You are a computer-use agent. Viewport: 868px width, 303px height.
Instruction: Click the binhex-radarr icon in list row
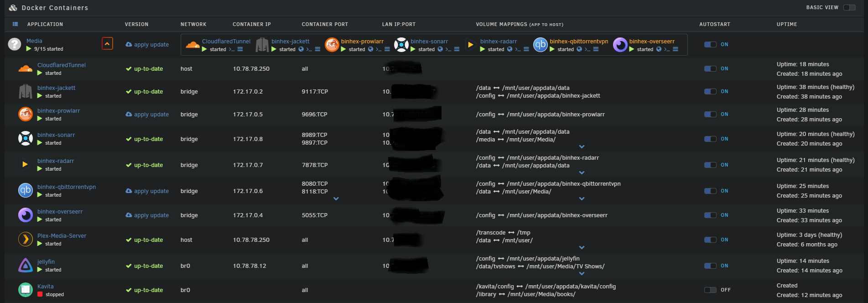click(25, 164)
